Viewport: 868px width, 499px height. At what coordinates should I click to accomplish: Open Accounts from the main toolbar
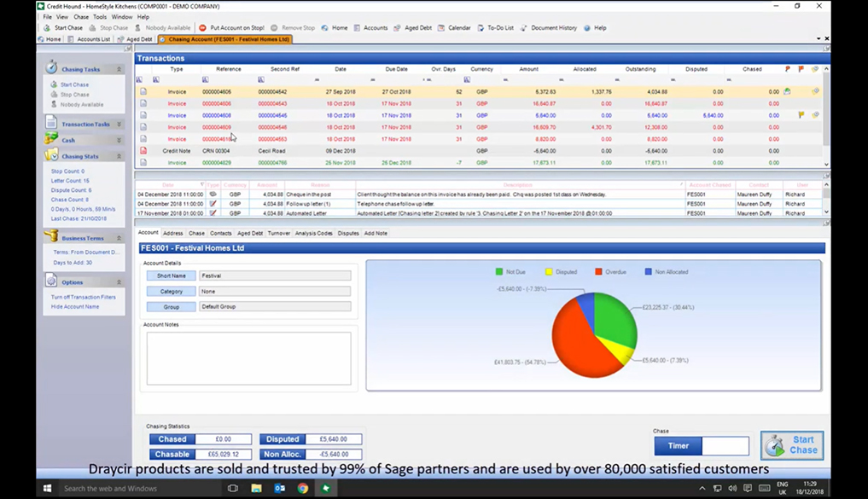click(370, 27)
